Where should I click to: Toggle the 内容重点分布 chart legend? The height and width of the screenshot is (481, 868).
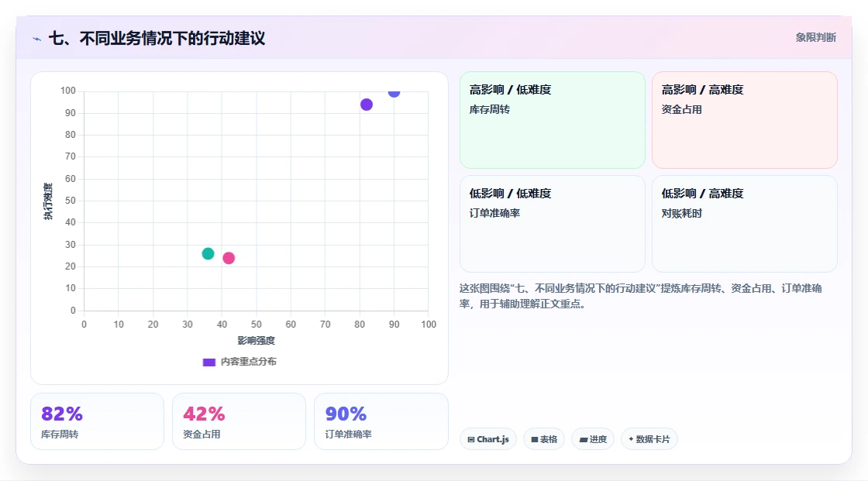(239, 362)
